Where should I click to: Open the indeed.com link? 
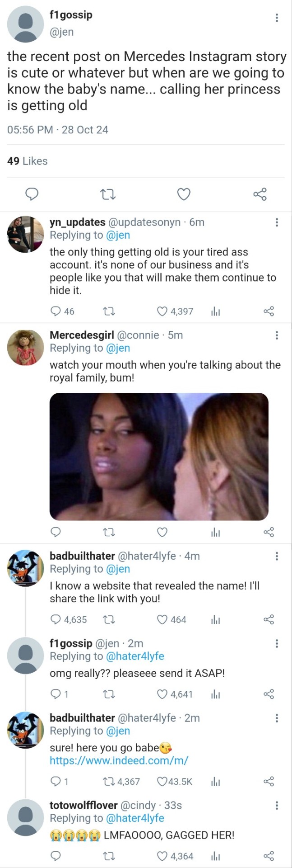pyautogui.click(x=119, y=760)
